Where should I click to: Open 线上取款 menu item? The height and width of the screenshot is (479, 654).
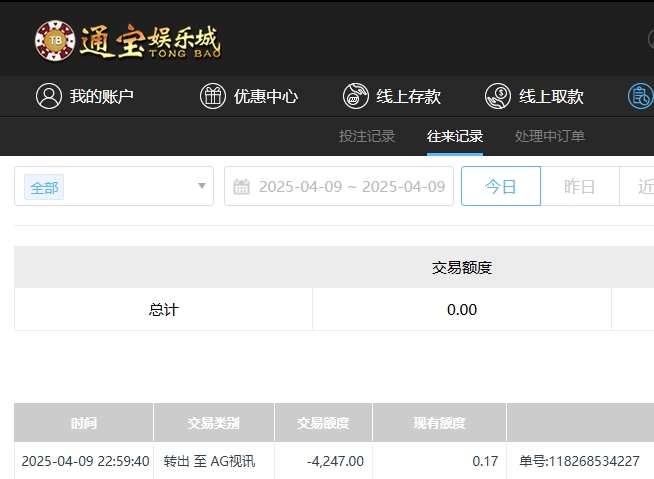click(534, 96)
